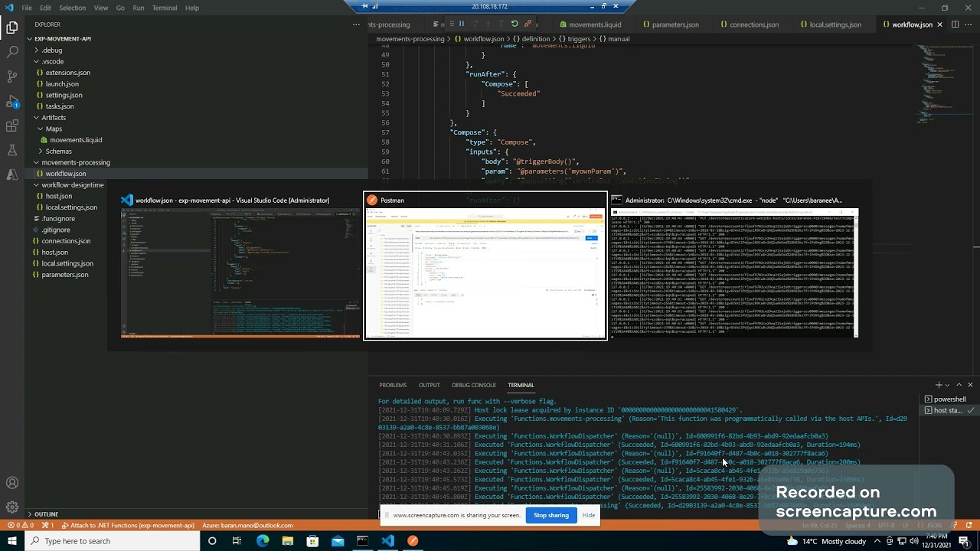Disconnect the debugger
The width and height of the screenshot is (980, 551).
click(x=528, y=24)
